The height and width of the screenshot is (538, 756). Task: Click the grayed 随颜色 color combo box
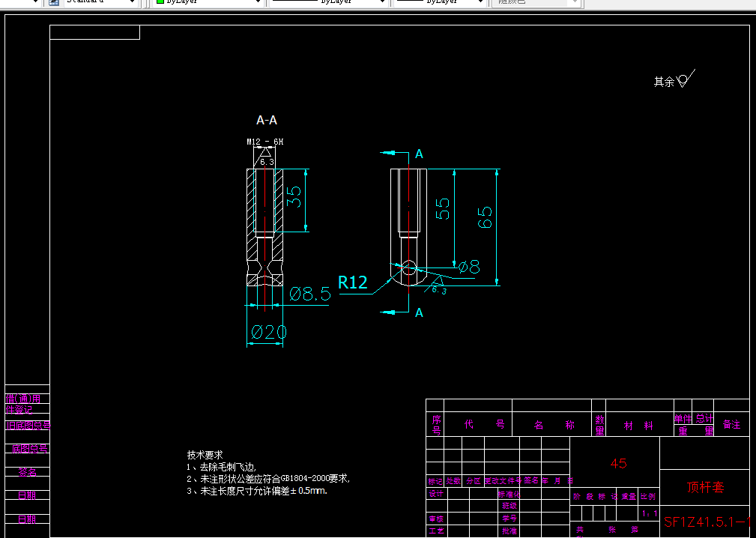click(535, 4)
